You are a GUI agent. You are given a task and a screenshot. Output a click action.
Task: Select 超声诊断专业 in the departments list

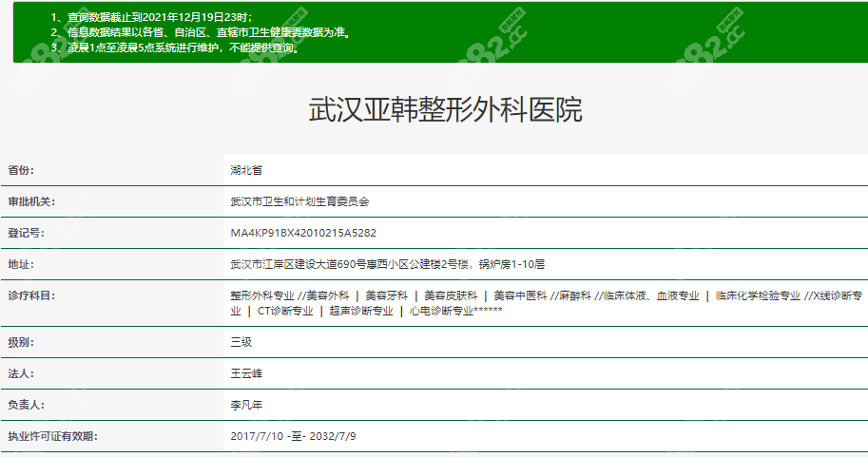point(361,311)
